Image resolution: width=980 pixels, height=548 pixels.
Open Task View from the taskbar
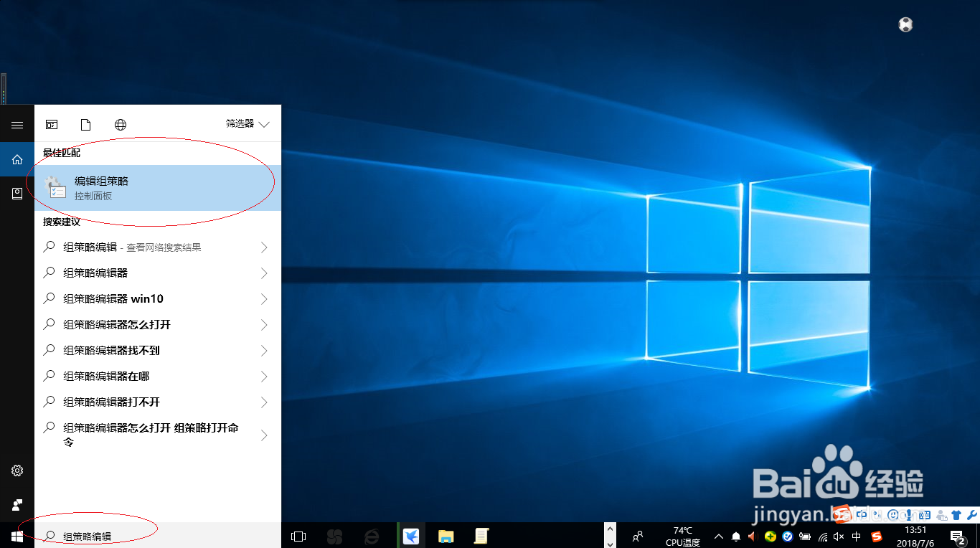[x=298, y=535]
